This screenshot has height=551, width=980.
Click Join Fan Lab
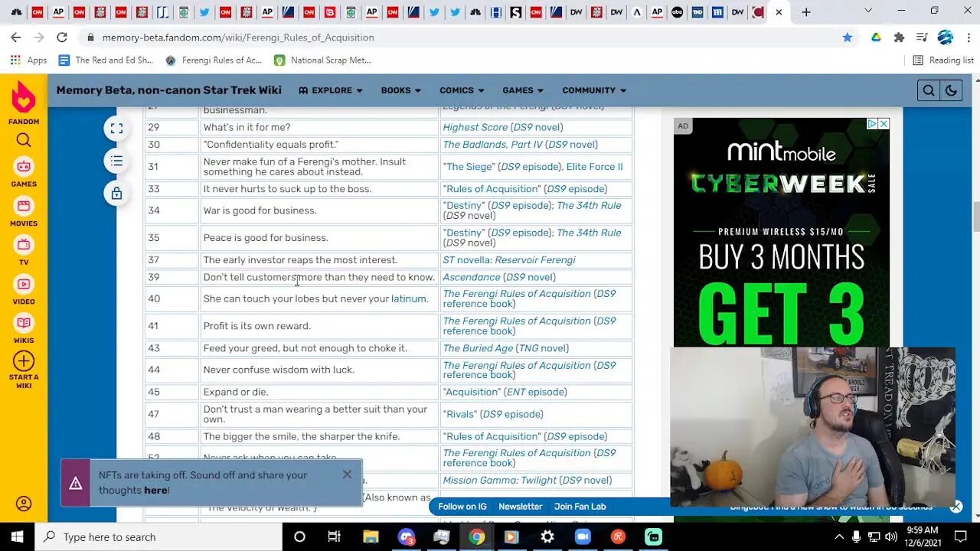pyautogui.click(x=580, y=507)
